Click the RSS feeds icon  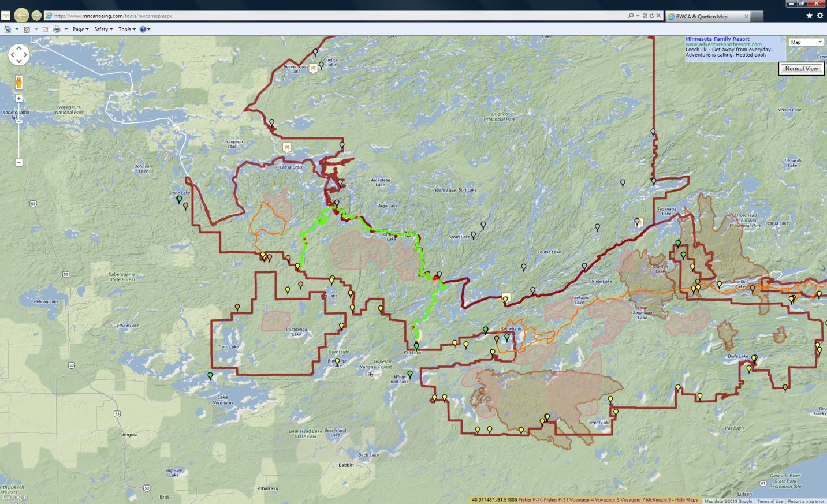click(27, 29)
